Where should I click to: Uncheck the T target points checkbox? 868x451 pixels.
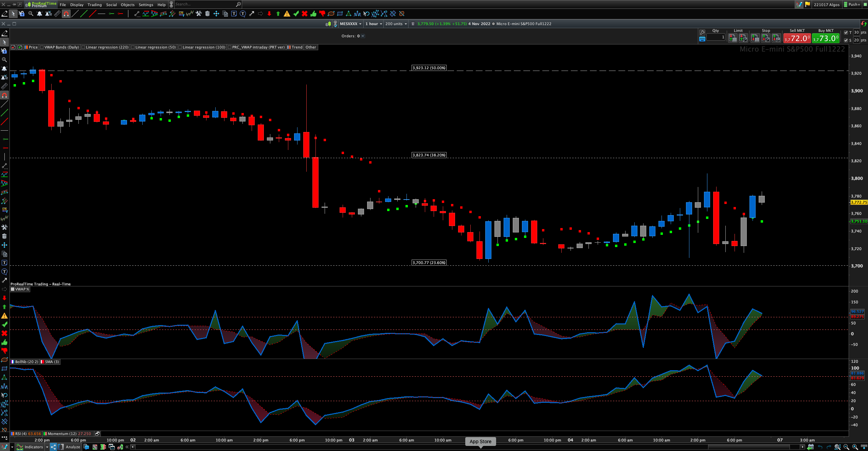tap(846, 33)
